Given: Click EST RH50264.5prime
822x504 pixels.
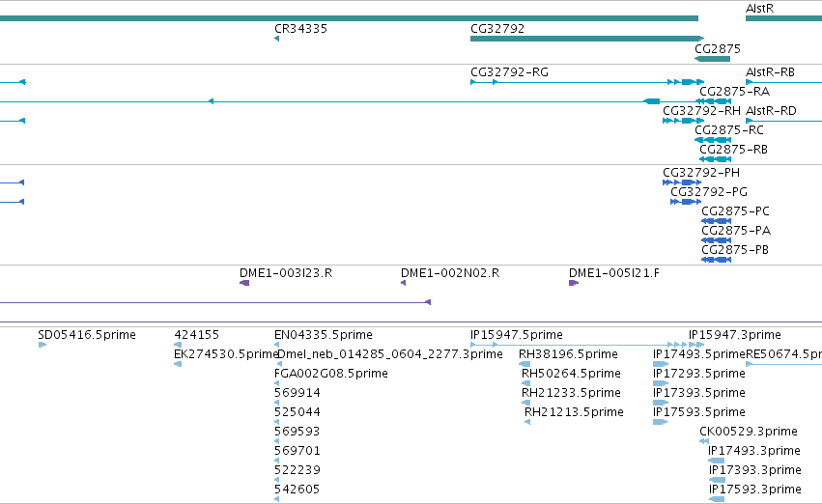Looking at the screenshot, I should (571, 374).
